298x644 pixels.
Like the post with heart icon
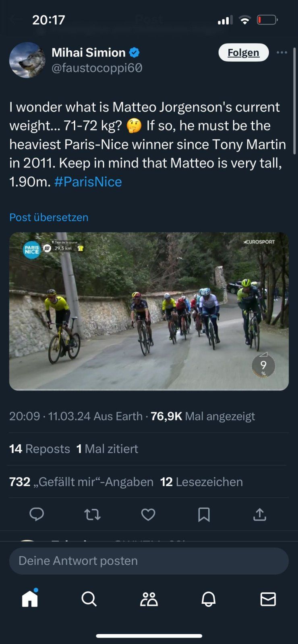(x=148, y=514)
